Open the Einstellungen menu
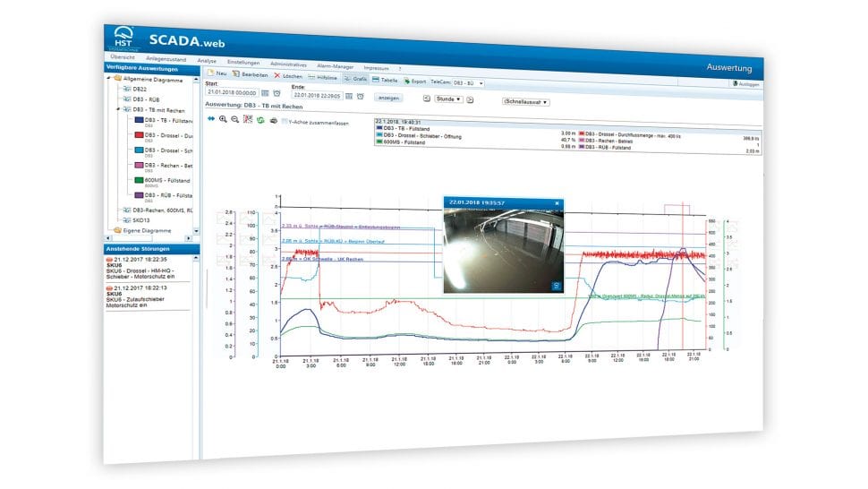Screen dimensions: 868x489 click(x=243, y=62)
